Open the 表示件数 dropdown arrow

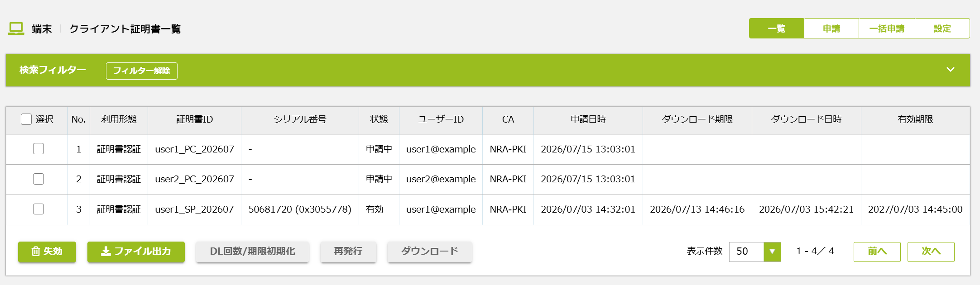click(x=772, y=252)
